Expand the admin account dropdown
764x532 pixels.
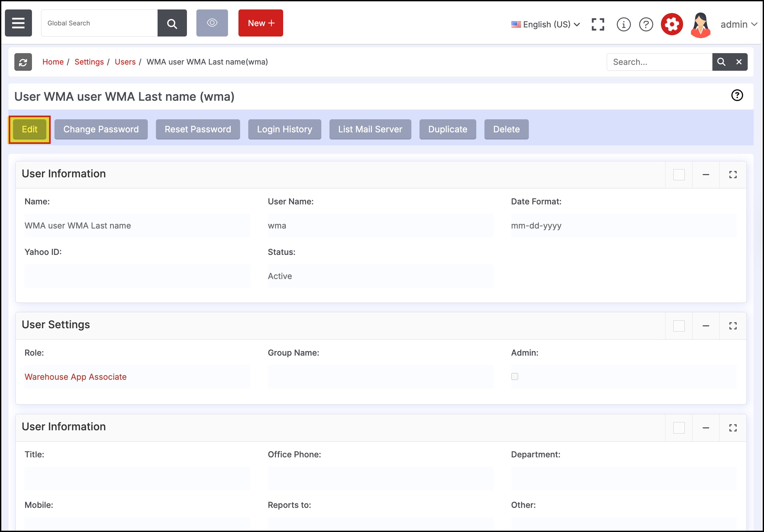[738, 24]
